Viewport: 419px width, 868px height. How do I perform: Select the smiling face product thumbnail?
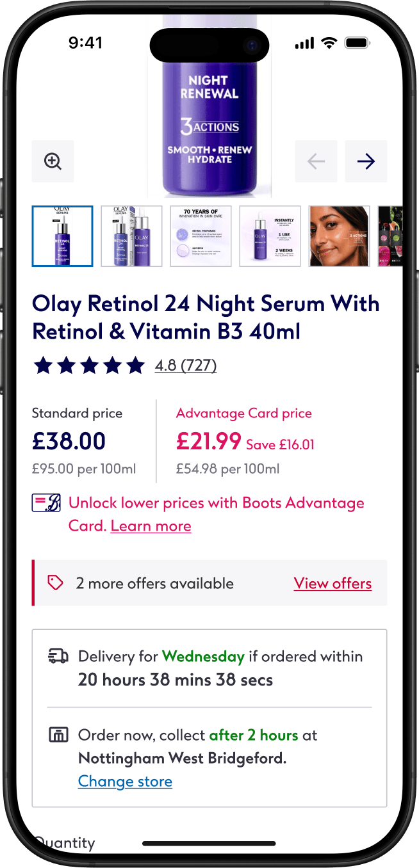339,236
